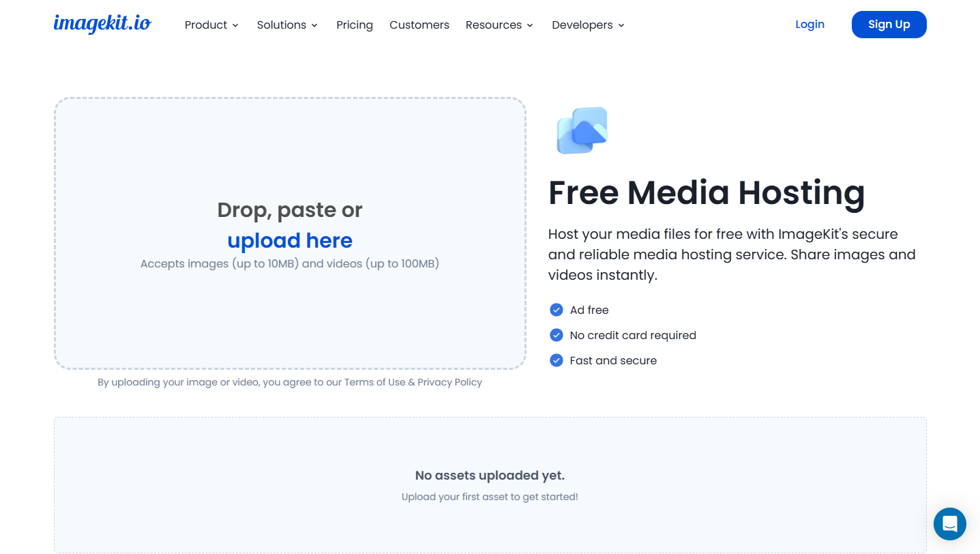
Task: Click the Free Media Hosting heading
Action: [707, 192]
